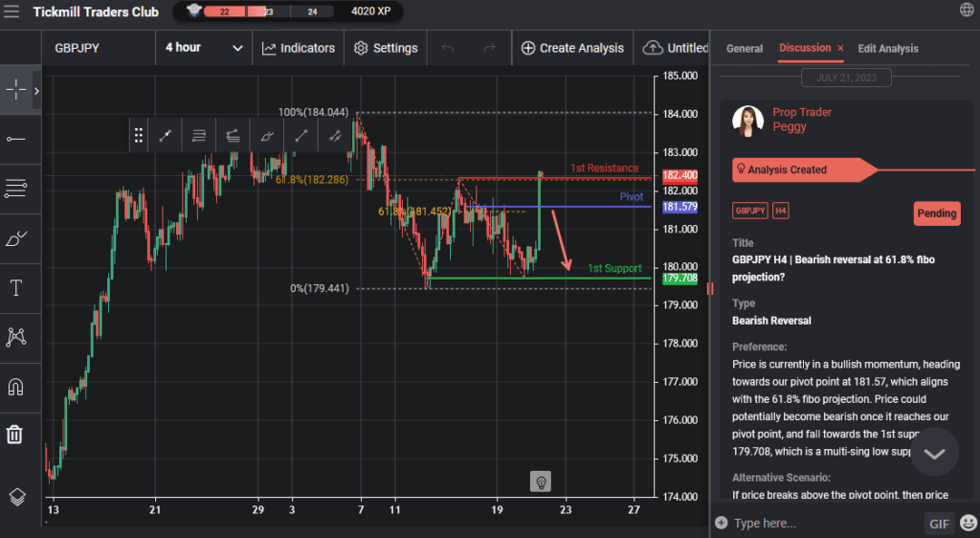Open the XABCD pattern tool
The height and width of the screenshot is (538, 980).
pyautogui.click(x=15, y=337)
